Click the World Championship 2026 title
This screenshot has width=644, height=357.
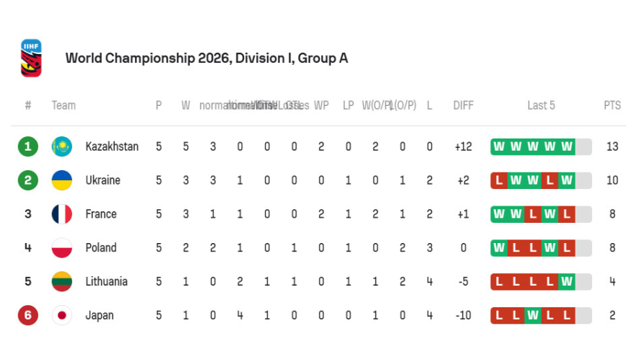206,58
